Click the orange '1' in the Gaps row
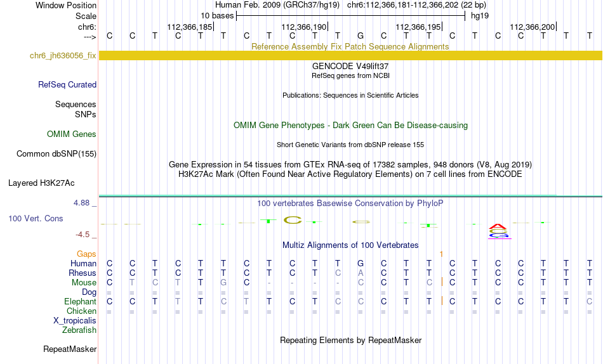The image size is (603, 364). [442, 254]
